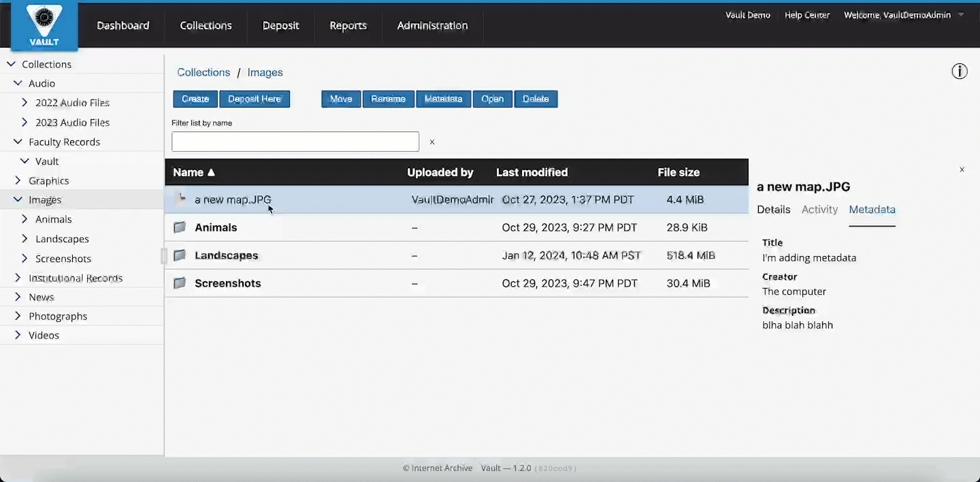Switch to the Activity tab
Screen dimensions: 980x482
click(819, 210)
